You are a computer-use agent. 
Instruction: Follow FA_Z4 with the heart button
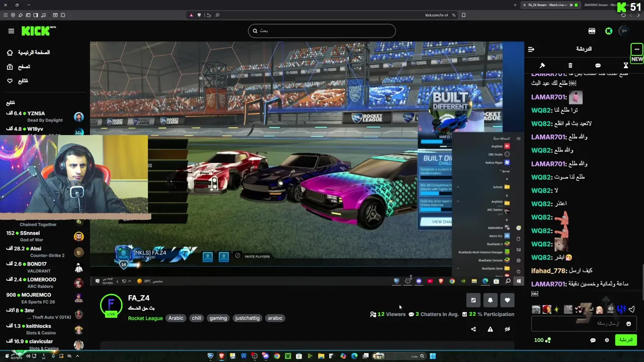coord(507,300)
